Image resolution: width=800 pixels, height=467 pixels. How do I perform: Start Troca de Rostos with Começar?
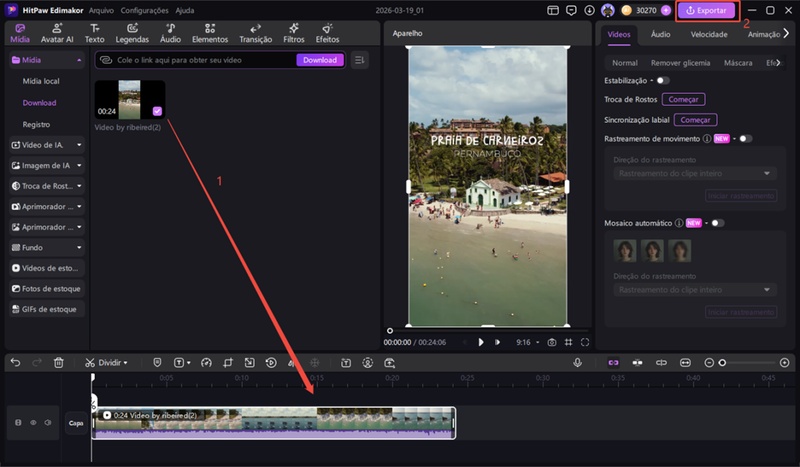pyautogui.click(x=683, y=99)
